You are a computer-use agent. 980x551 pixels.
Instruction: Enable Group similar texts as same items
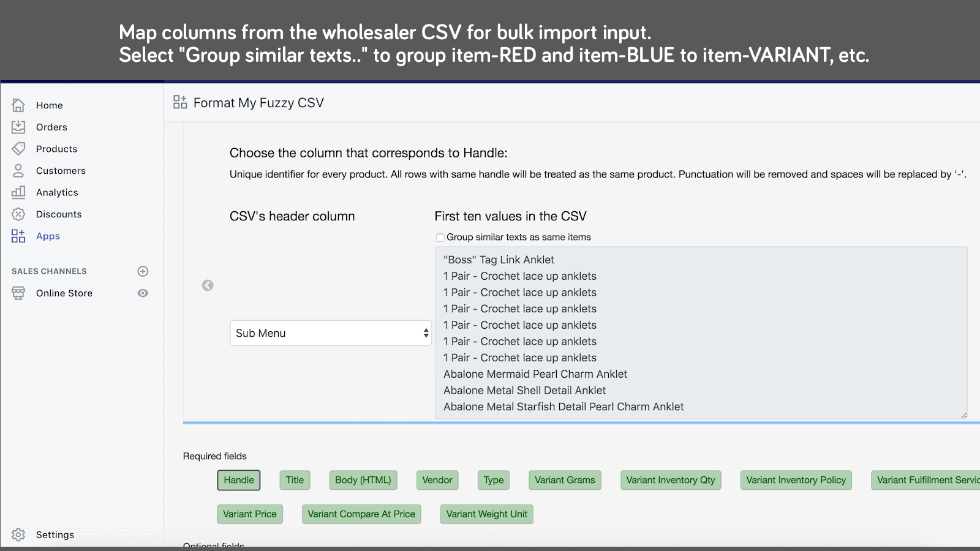coord(440,238)
